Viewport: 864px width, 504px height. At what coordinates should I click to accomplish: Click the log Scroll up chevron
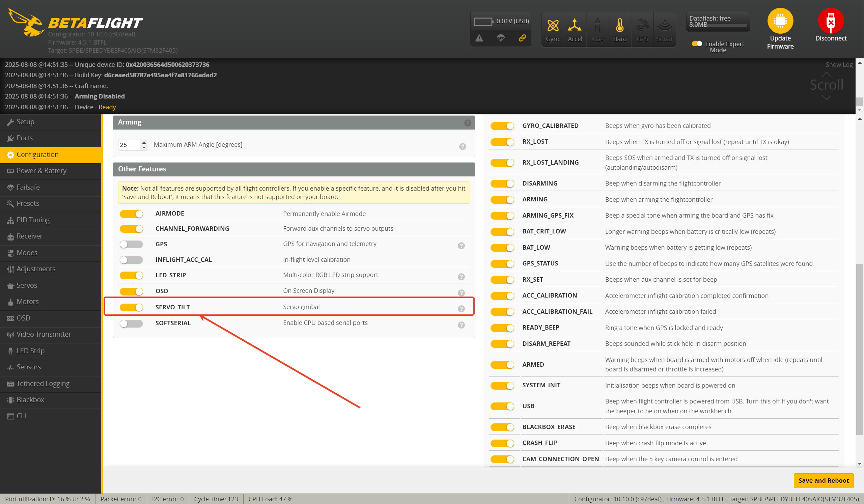826,75
